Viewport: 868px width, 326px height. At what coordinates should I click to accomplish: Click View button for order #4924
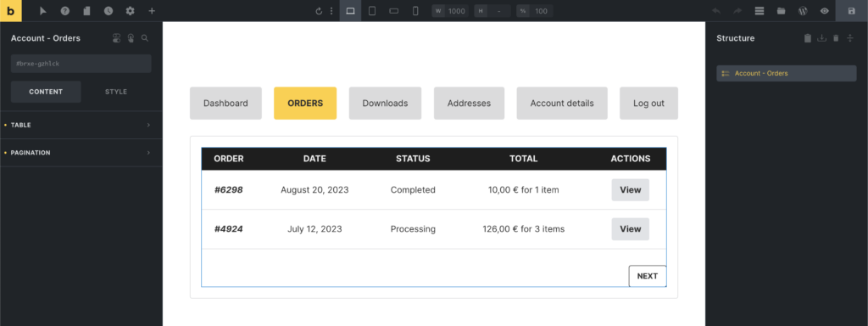[631, 229]
